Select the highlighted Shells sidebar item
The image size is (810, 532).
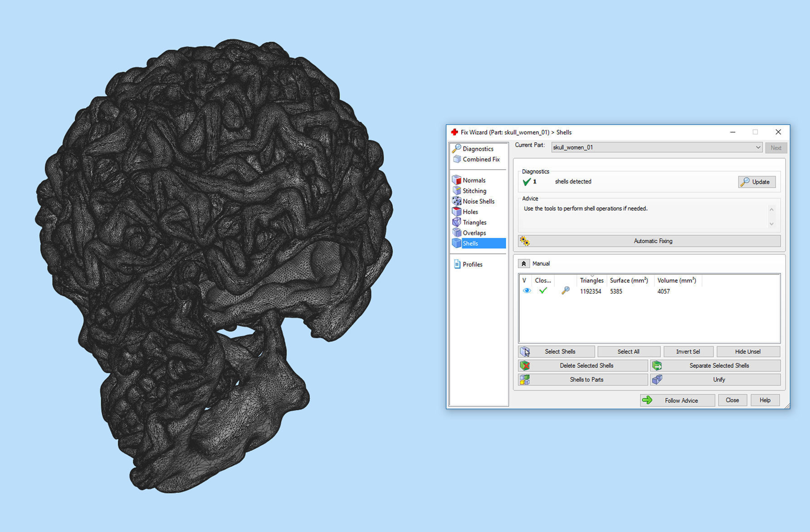click(478, 243)
